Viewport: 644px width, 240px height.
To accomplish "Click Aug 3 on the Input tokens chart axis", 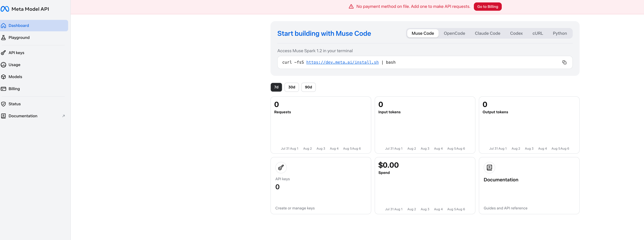I will tap(425, 149).
